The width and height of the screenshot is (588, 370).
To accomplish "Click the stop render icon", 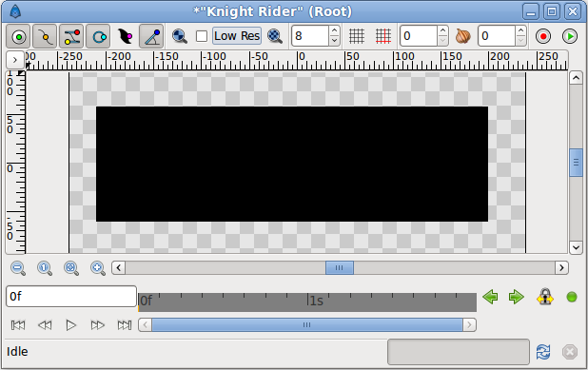I will tap(570, 352).
